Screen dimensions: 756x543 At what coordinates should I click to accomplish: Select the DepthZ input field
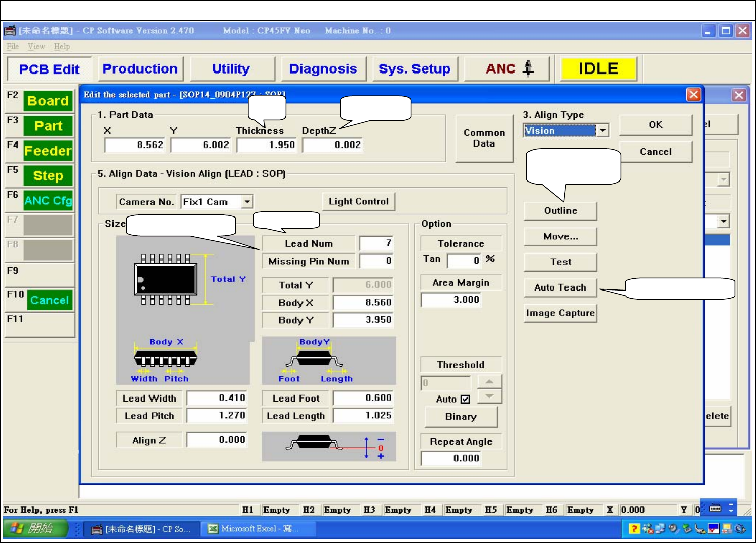point(332,145)
